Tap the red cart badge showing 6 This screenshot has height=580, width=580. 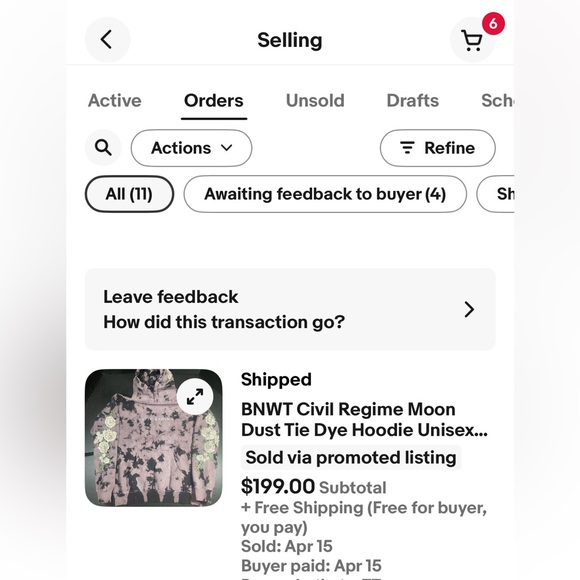493,24
